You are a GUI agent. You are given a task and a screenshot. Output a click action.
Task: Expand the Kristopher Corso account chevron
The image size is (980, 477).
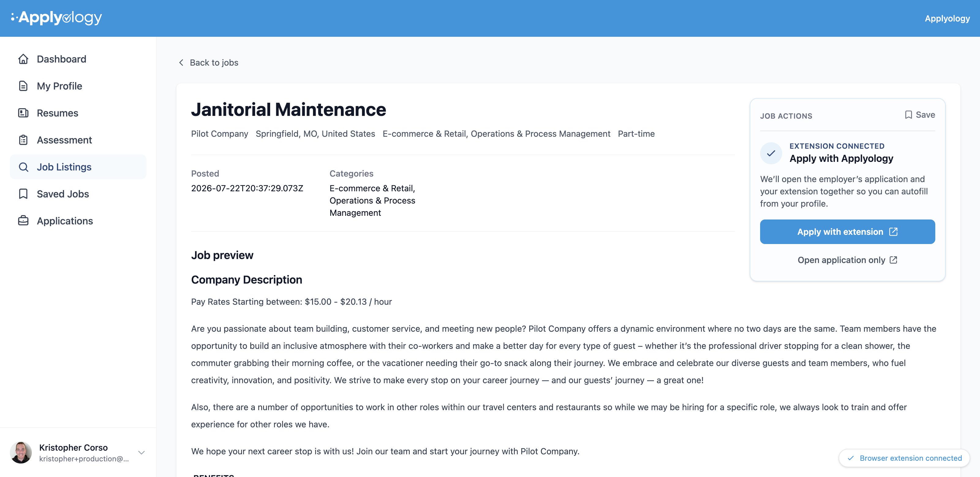(x=141, y=453)
